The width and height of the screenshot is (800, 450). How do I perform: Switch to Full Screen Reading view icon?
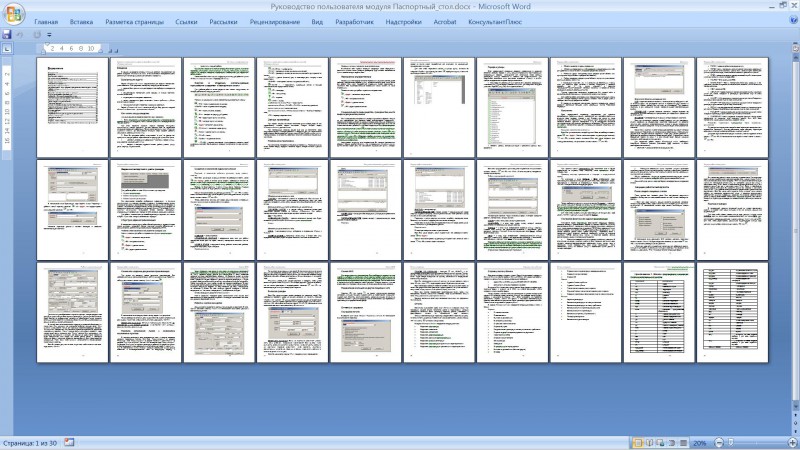649,443
